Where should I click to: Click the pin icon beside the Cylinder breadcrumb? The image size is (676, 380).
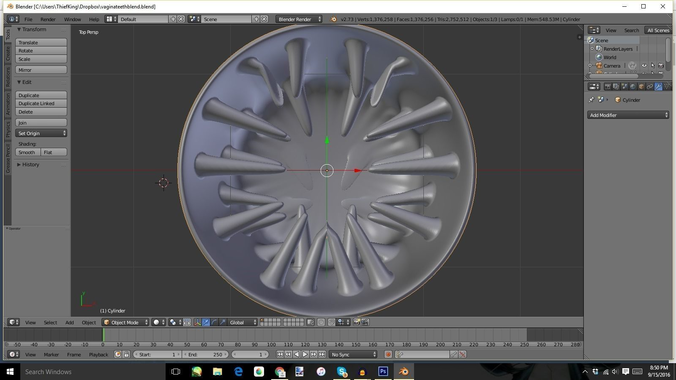(x=591, y=100)
